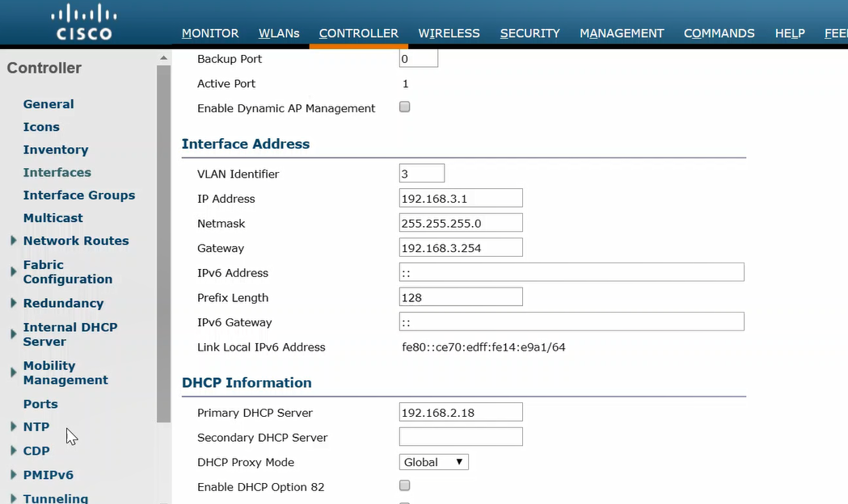Image resolution: width=848 pixels, height=504 pixels.
Task: Open the Multicast sidebar link
Action: coord(53,218)
